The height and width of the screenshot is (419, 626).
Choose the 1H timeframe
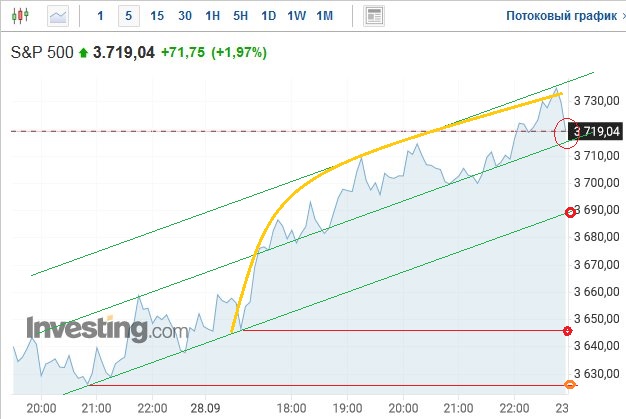pos(212,16)
